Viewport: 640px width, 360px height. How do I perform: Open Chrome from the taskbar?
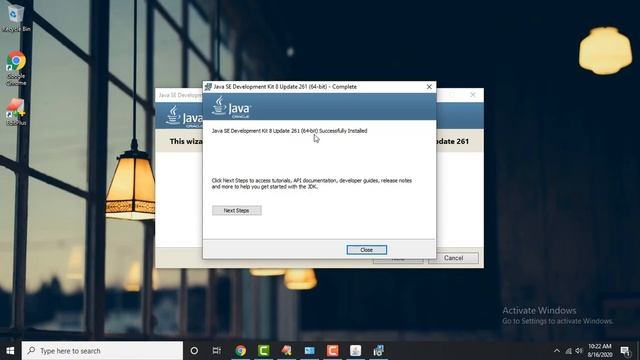241,351
